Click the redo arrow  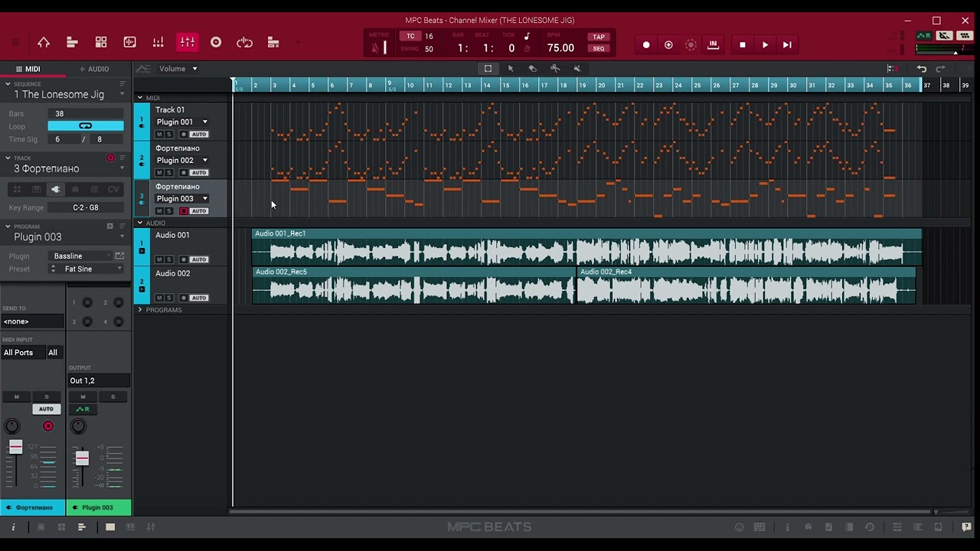coord(941,69)
